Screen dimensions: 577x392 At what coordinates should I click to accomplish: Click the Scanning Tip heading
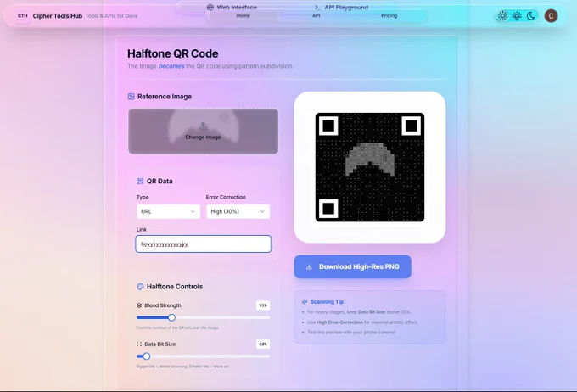(327, 301)
